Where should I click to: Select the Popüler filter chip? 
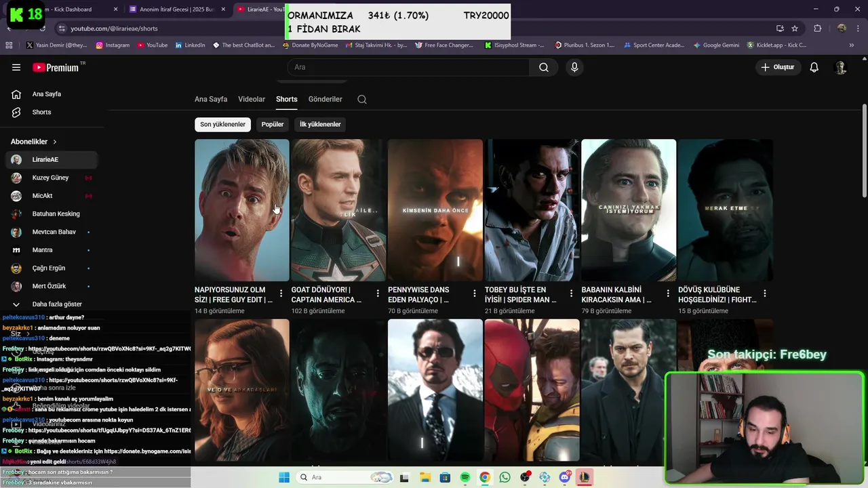(x=273, y=124)
